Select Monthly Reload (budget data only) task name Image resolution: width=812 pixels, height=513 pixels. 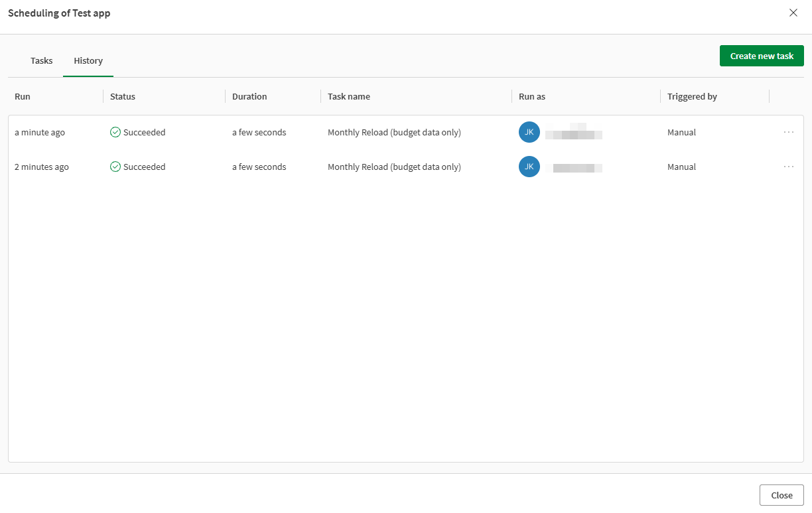click(x=394, y=132)
